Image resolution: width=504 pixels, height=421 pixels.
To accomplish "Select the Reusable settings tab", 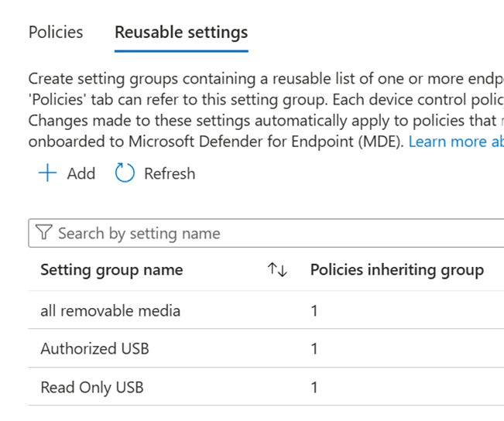I will [181, 33].
